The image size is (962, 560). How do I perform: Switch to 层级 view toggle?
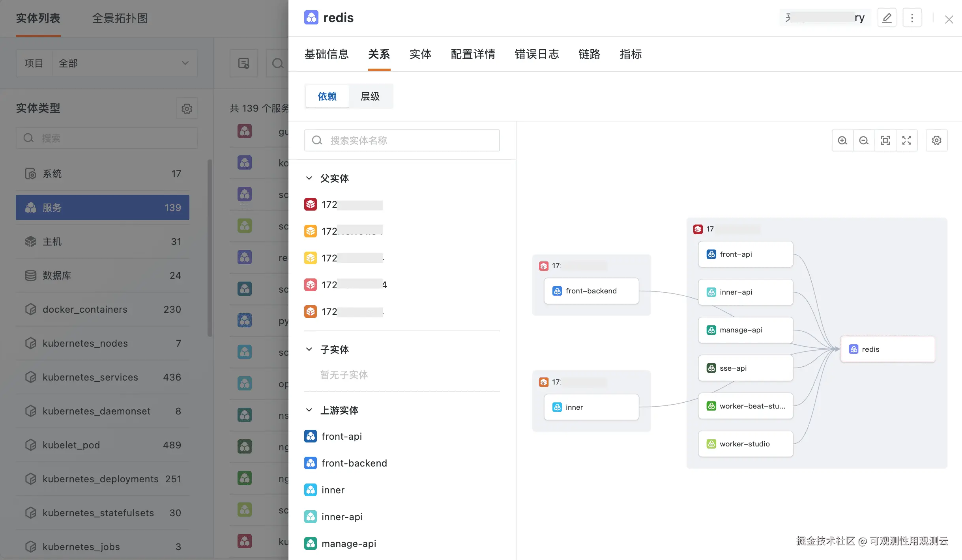pos(370,96)
